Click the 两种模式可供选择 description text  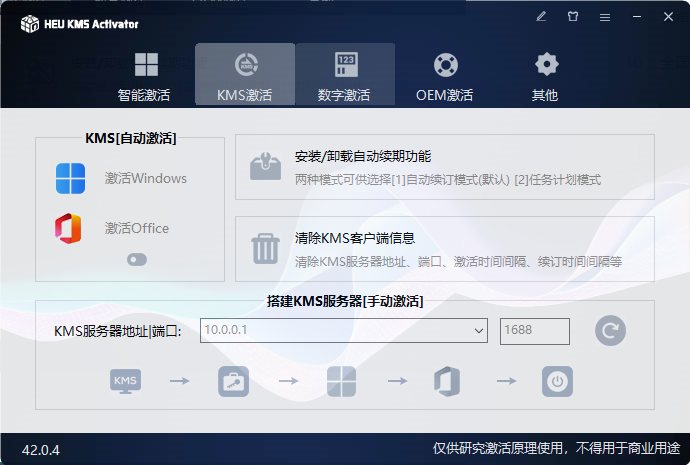coord(448,180)
